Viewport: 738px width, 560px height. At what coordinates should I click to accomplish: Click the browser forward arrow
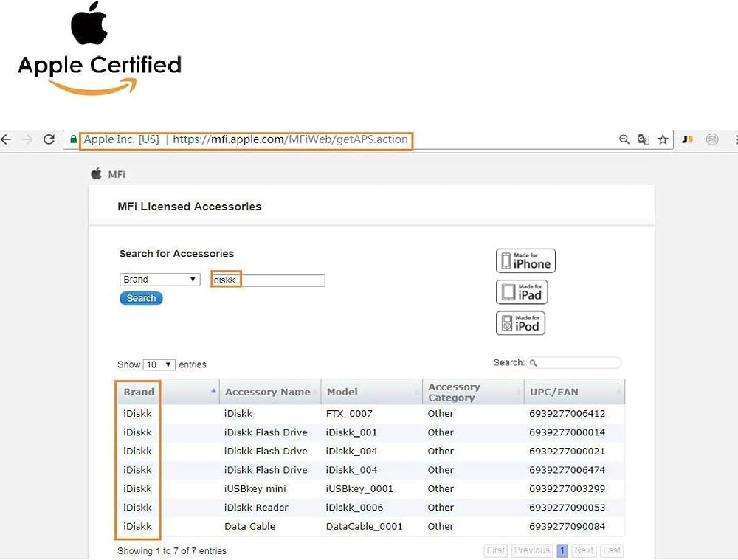point(28,139)
